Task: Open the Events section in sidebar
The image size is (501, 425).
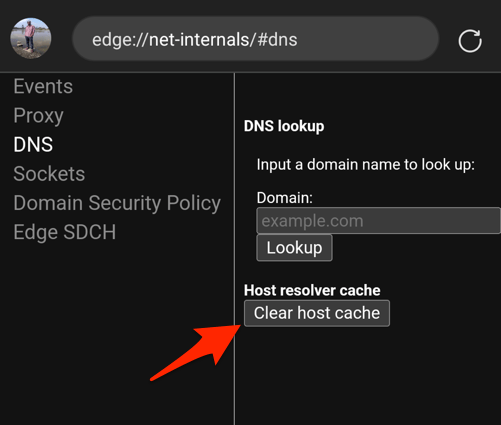Action: point(43,86)
